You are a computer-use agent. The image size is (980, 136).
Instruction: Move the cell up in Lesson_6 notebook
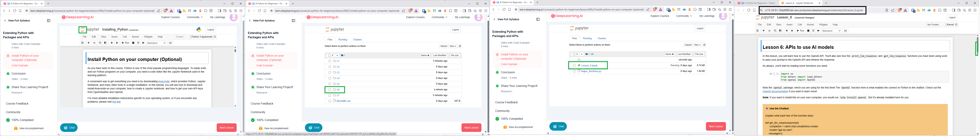[x=787, y=31]
